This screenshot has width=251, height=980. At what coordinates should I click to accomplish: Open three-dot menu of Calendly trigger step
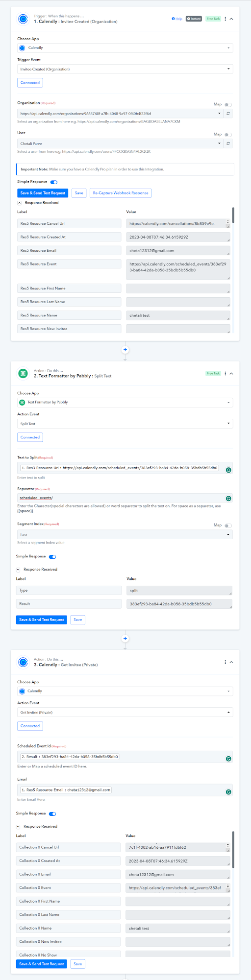pos(226,19)
